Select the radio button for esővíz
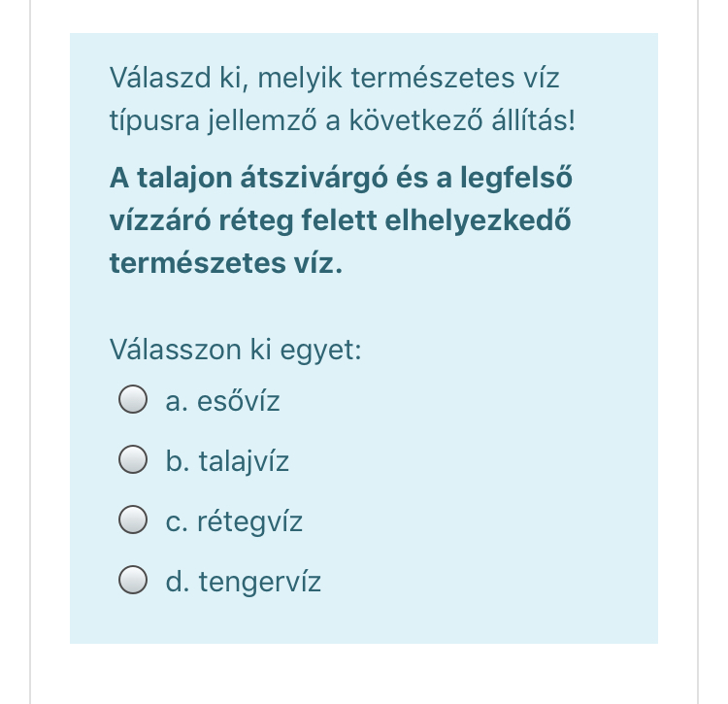 133,399
